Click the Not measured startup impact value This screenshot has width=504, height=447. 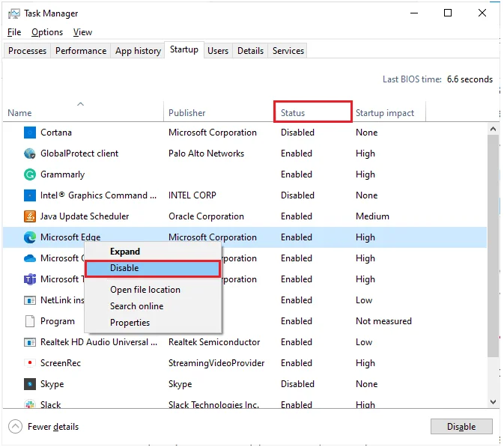(383, 321)
